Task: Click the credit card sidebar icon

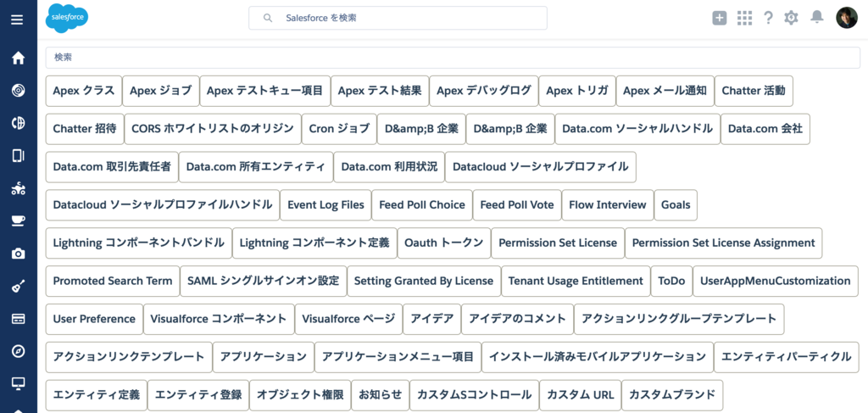Action: (19, 319)
